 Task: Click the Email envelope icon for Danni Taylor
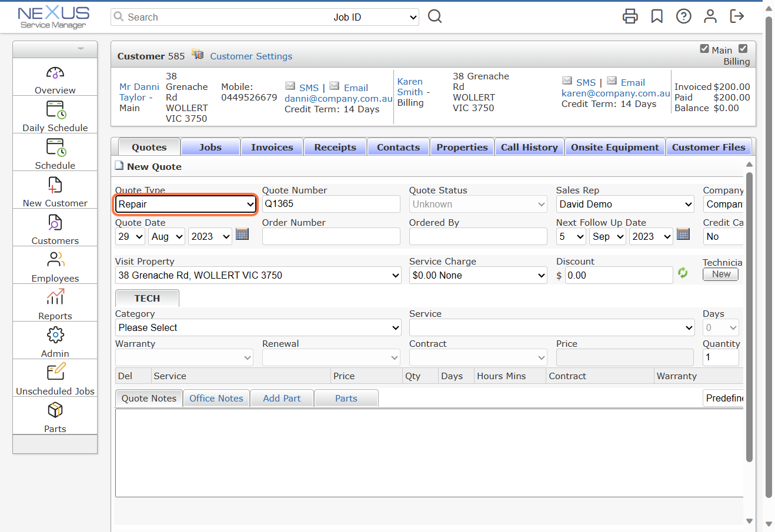tap(335, 86)
